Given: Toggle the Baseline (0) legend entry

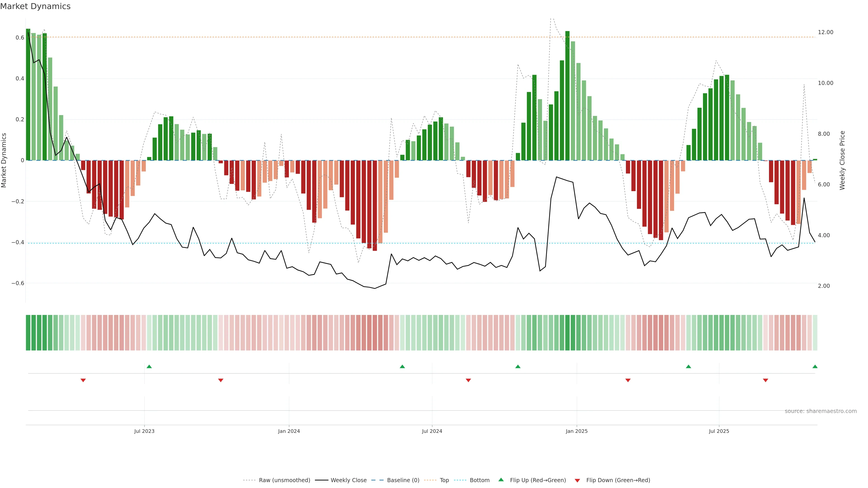Looking at the screenshot, I should [x=403, y=480].
